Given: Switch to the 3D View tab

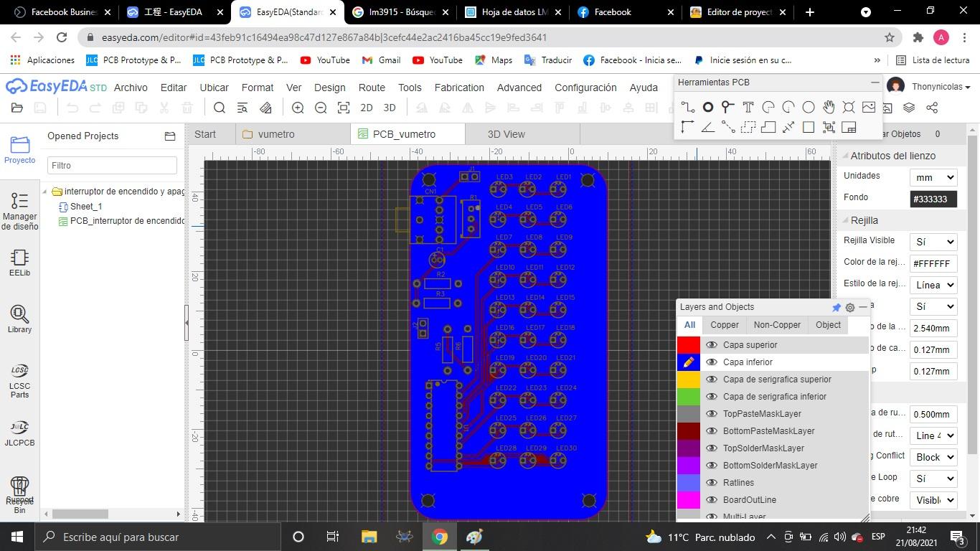Looking at the screenshot, I should pos(507,134).
